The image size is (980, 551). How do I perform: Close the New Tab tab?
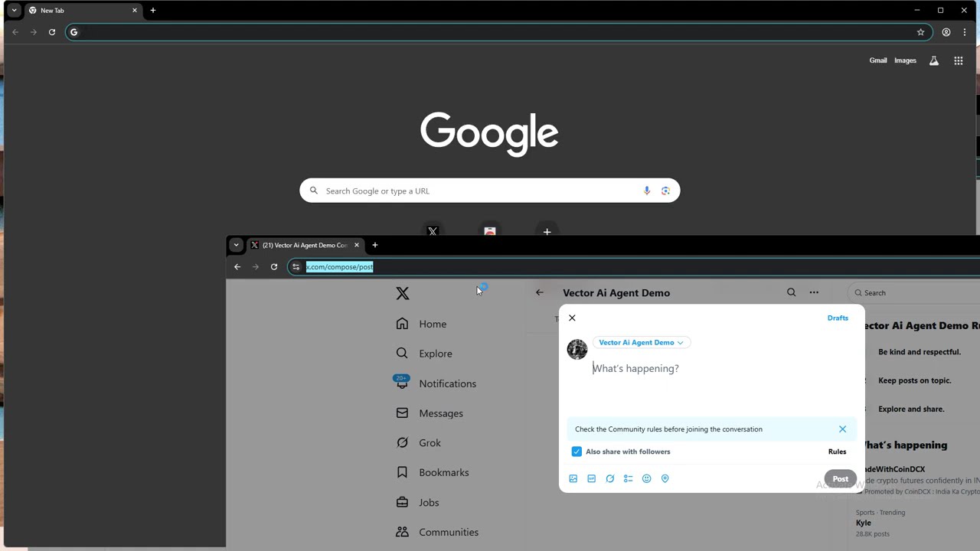tap(135, 11)
